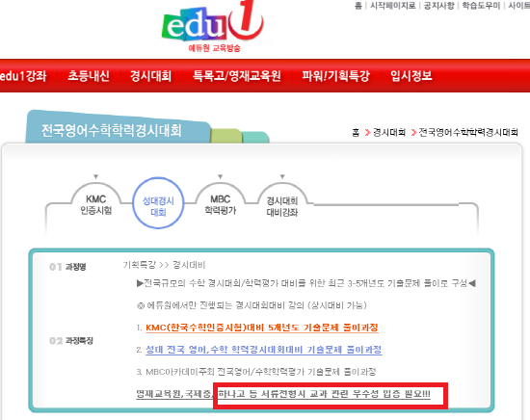Open the 시작페이지로 top link
Screen dimensions: 530x420
click(x=393, y=6)
